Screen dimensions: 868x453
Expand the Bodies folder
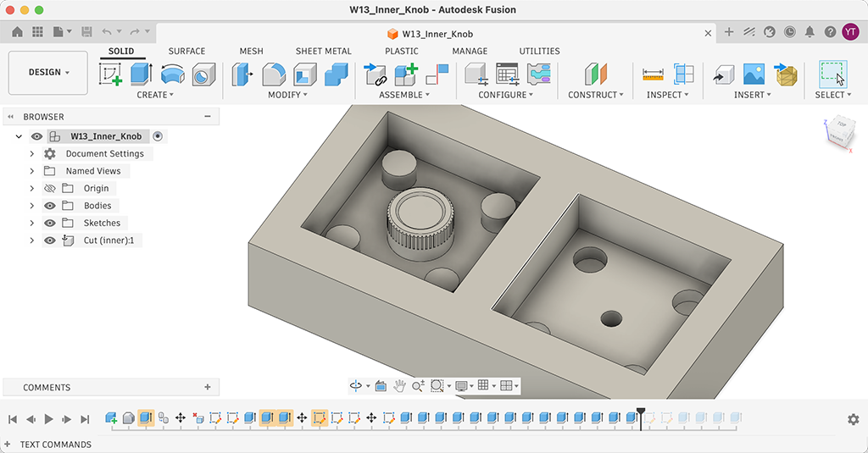(x=31, y=206)
